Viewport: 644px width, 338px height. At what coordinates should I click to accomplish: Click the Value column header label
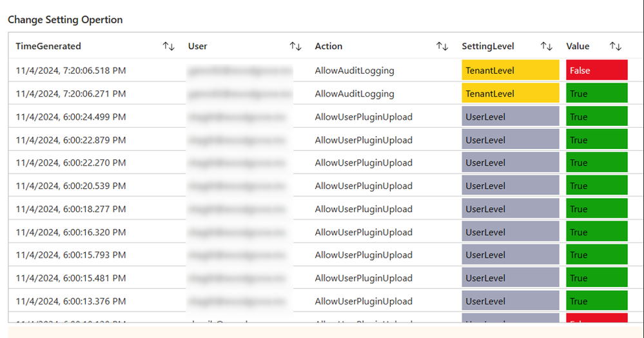click(578, 46)
